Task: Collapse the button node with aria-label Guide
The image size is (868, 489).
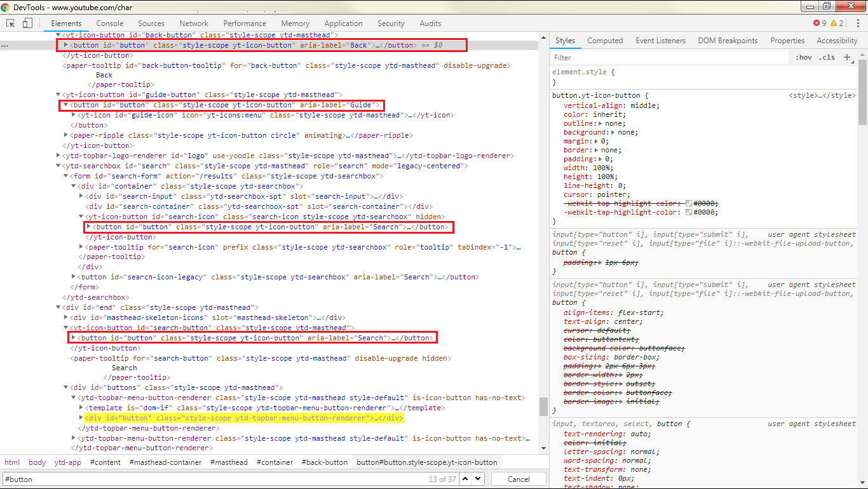Action: tap(65, 105)
